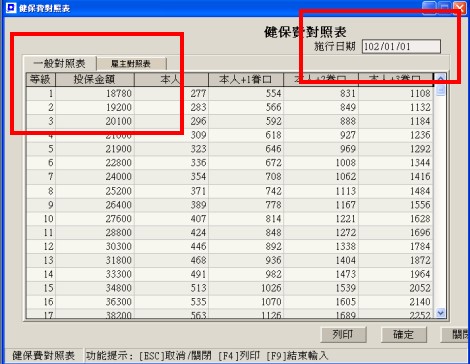This screenshot has width=470, height=364.
Task: Click the 等級 column header
Action: coord(41,79)
